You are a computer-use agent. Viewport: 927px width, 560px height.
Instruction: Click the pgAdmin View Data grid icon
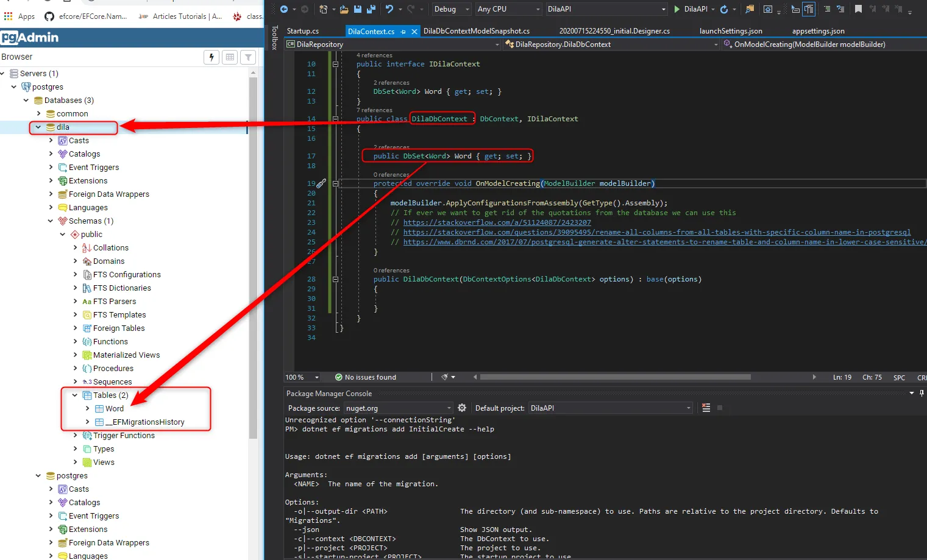tap(230, 57)
